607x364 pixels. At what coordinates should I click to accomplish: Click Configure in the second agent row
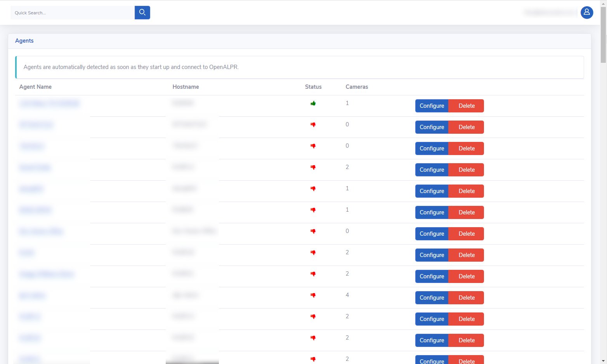(432, 127)
